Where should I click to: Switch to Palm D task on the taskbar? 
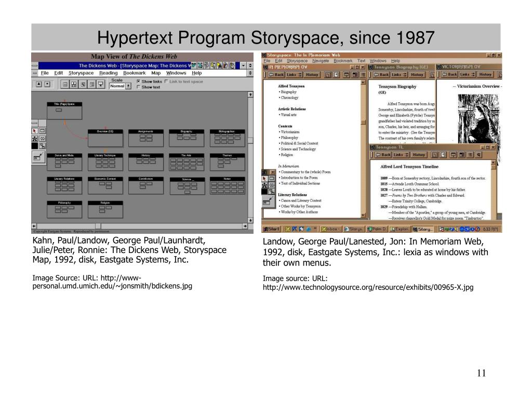[x=377, y=229]
